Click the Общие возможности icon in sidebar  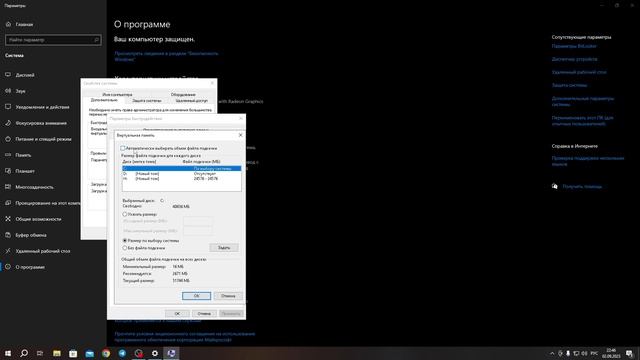[8, 219]
